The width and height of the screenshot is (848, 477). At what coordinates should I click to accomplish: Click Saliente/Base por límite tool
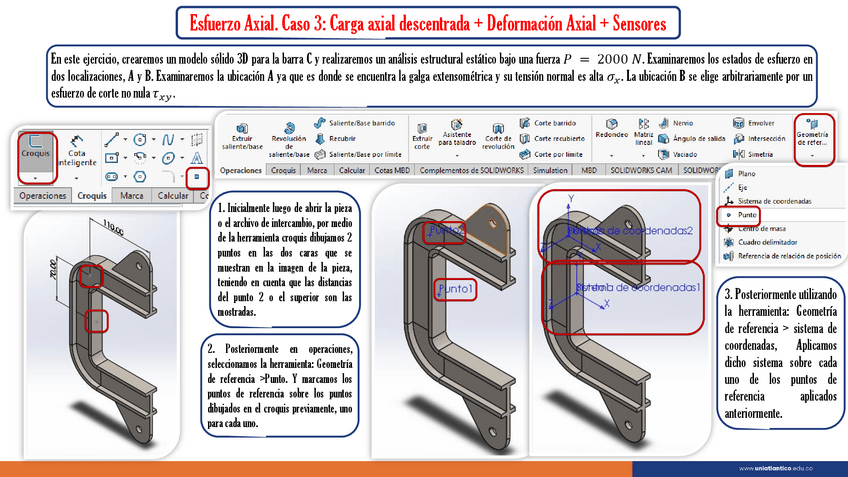pos(359,154)
